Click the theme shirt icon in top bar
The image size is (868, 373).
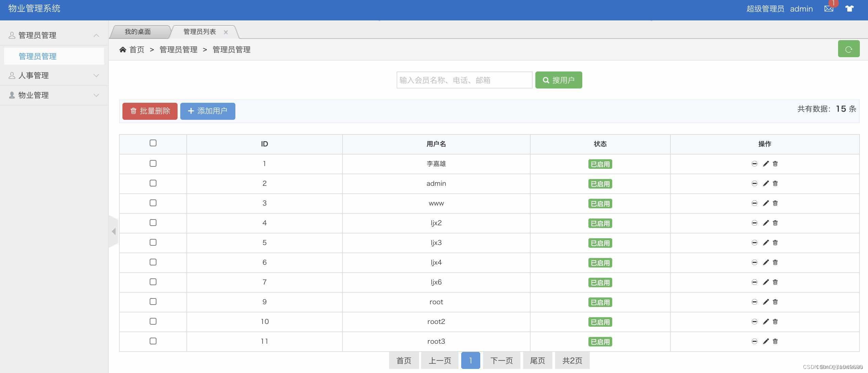849,9
